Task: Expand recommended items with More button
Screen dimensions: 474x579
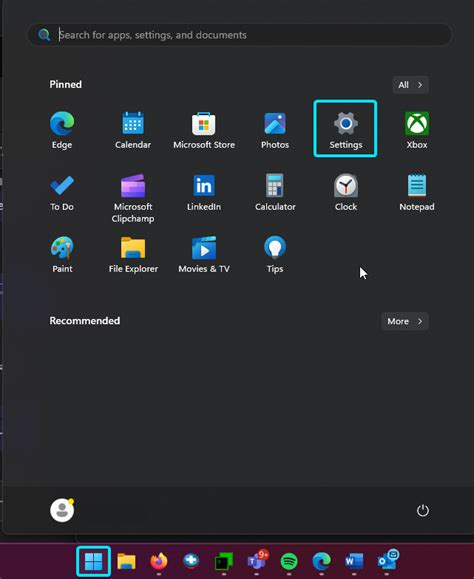Action: 405,321
